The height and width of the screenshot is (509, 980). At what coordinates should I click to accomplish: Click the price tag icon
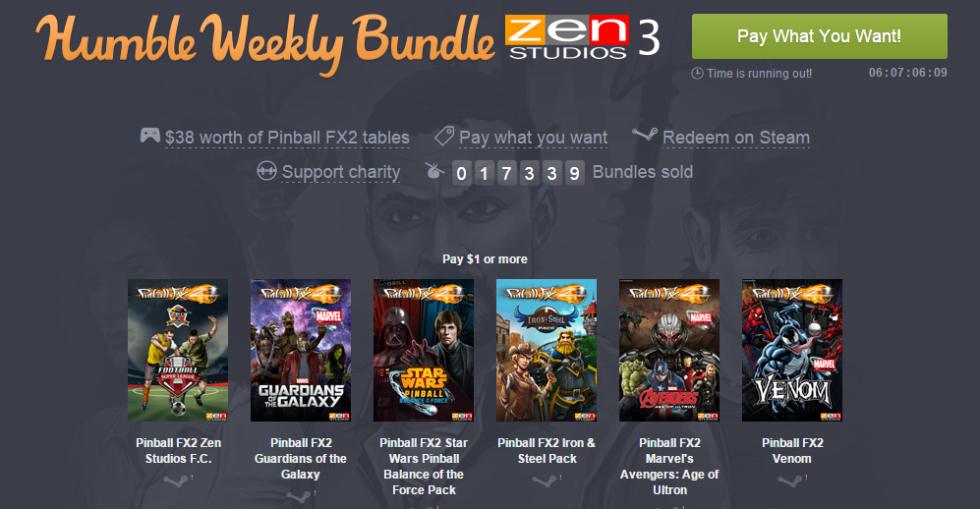[443, 136]
